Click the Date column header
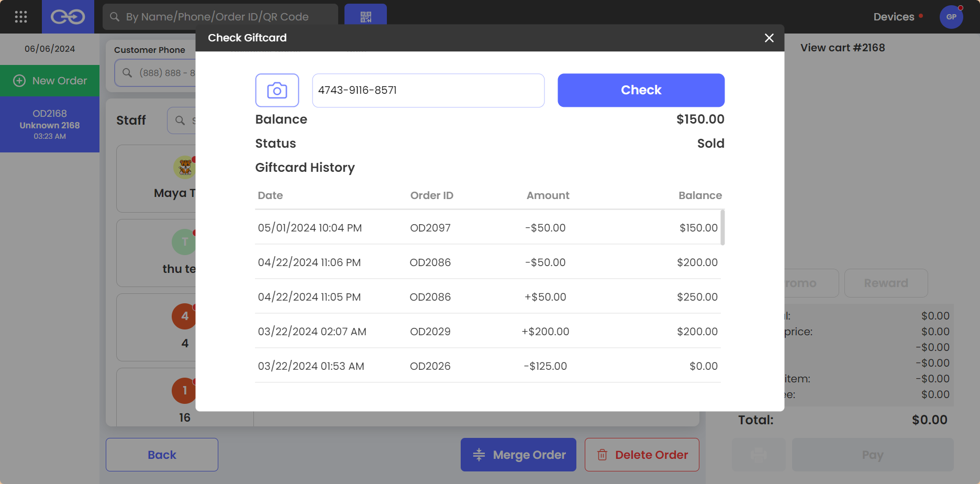The image size is (980, 484). tap(270, 195)
